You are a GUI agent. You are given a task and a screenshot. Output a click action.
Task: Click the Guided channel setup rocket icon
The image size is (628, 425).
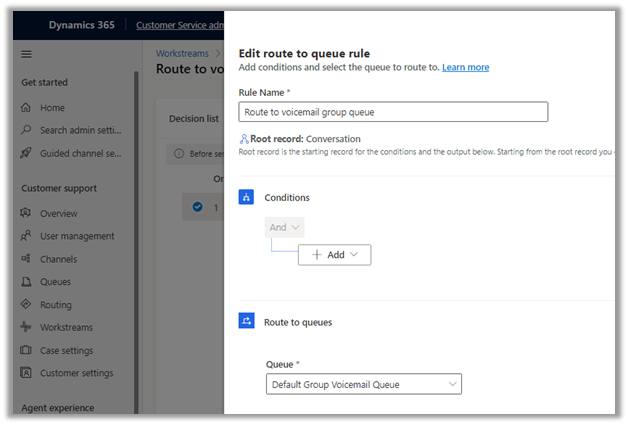(x=27, y=153)
